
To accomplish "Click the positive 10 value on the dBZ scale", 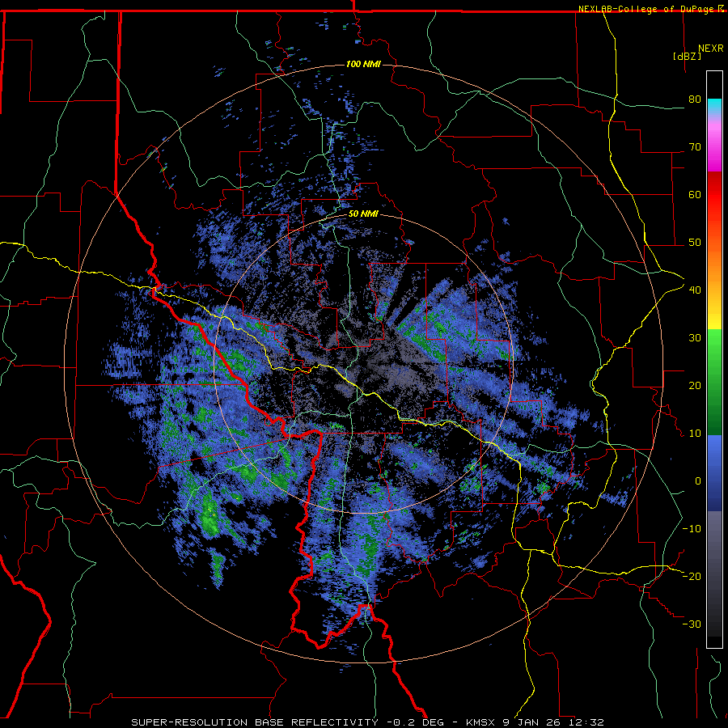I will tap(695, 434).
